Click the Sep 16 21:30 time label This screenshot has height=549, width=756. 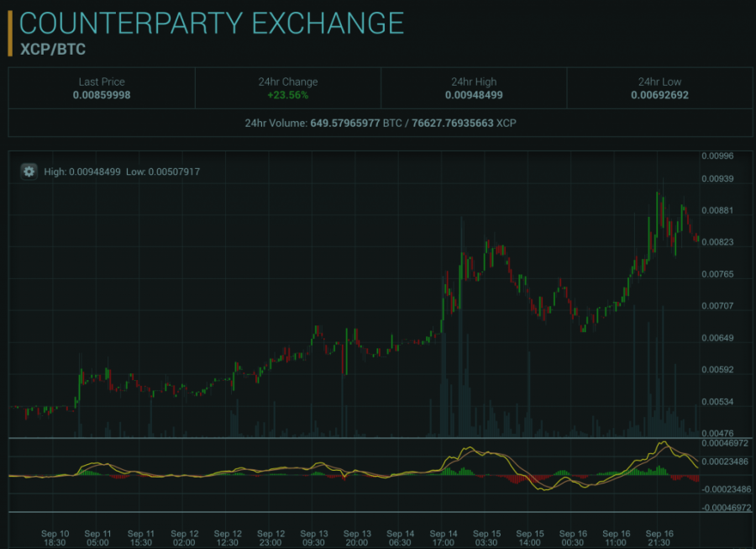pyautogui.click(x=659, y=538)
